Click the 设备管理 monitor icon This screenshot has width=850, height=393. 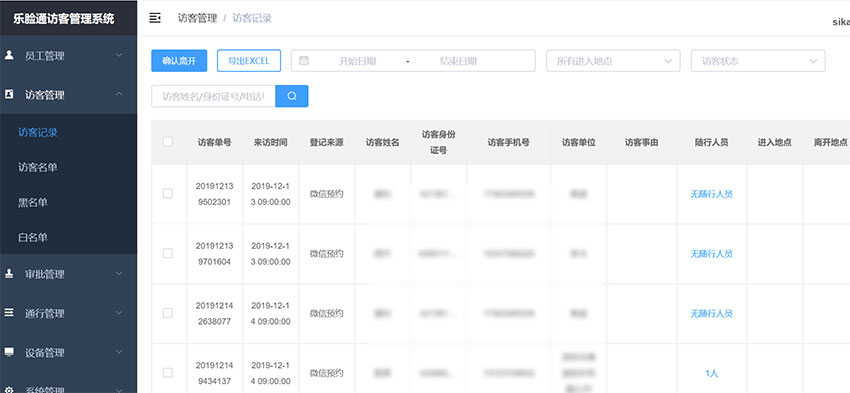(x=9, y=352)
